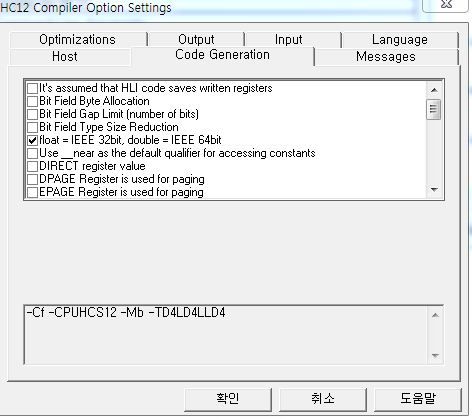The image size is (472, 419).
Task: Tick the Bit Field Gap Limit checkbox
Action: [32, 114]
